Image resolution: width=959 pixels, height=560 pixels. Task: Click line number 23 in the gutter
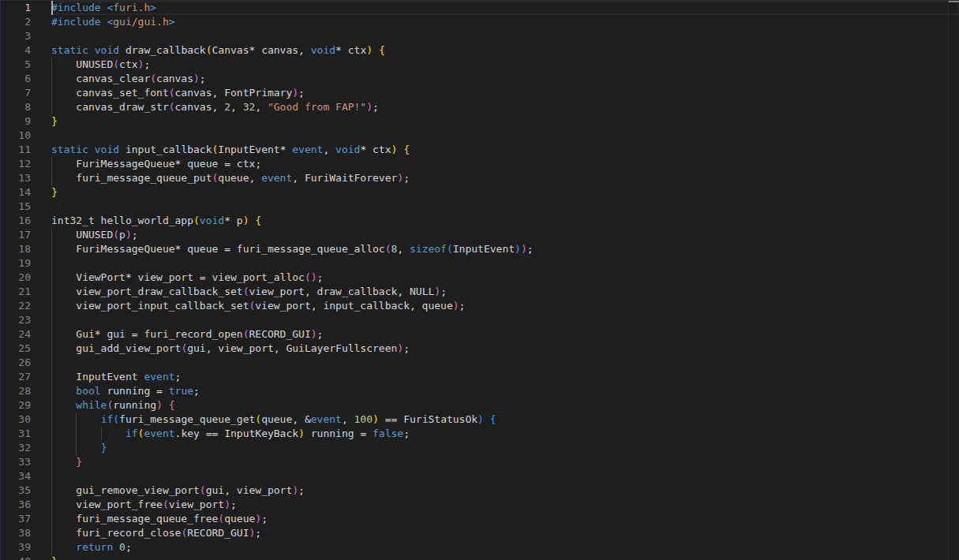coord(24,320)
